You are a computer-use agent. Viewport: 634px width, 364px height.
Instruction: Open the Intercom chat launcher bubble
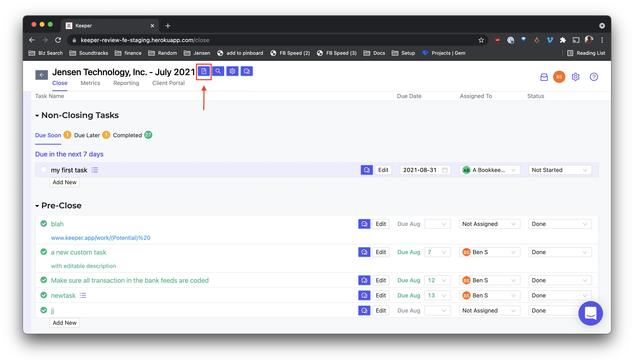click(590, 314)
